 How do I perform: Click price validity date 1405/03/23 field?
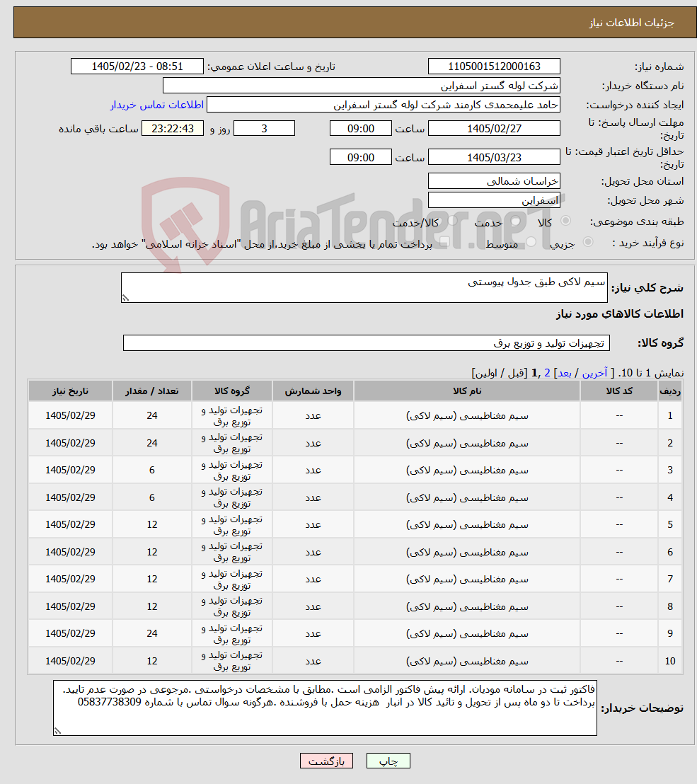[x=494, y=158]
